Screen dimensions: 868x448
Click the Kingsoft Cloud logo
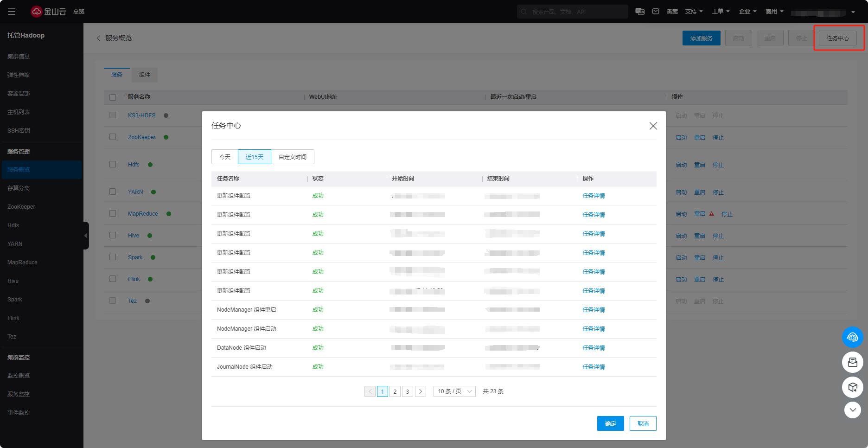click(x=48, y=12)
